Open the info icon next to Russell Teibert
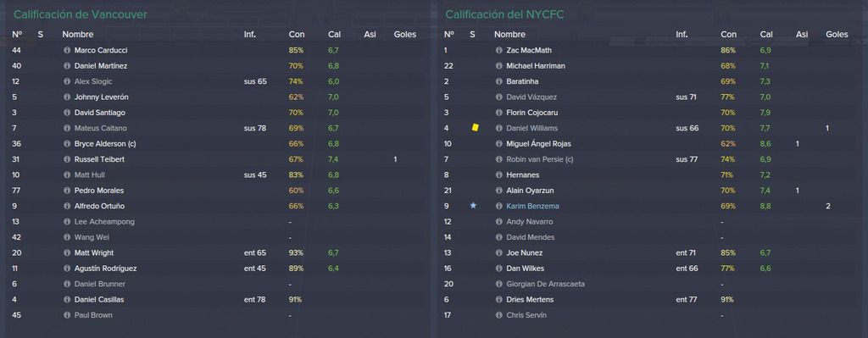The width and height of the screenshot is (868, 338). point(67,159)
